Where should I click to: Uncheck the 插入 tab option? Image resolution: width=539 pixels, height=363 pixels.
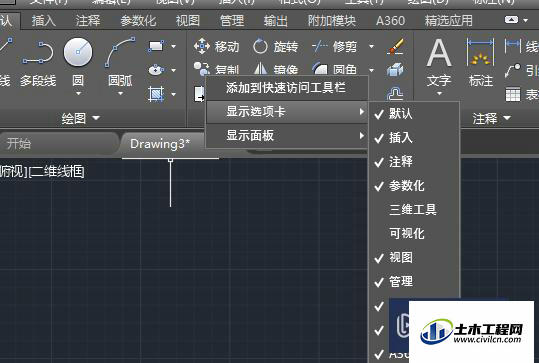(x=414, y=138)
